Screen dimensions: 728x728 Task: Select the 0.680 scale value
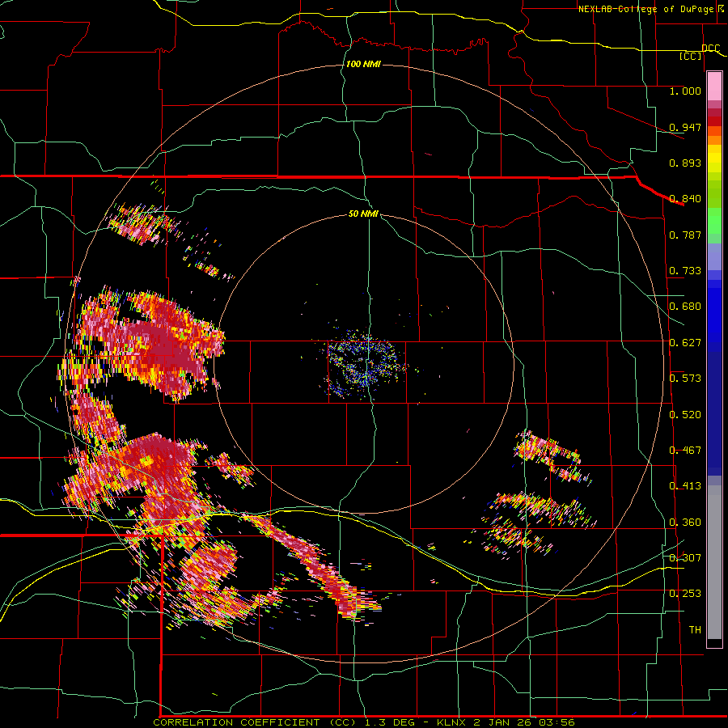[685, 307]
